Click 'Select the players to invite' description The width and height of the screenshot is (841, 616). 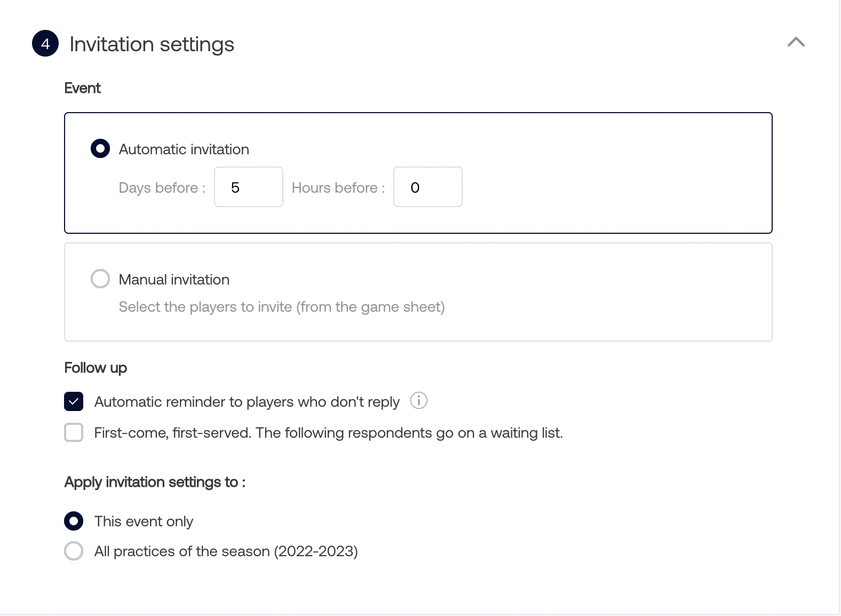[x=281, y=307]
